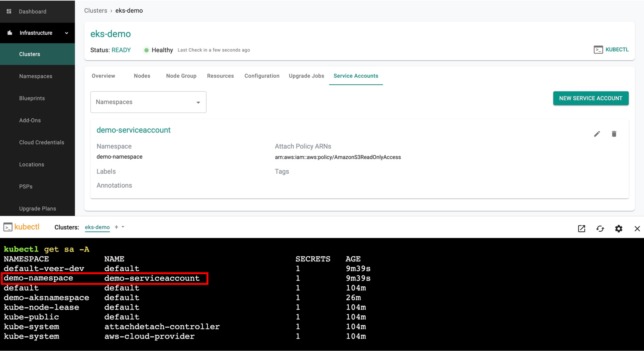Click the KUBECTL icon button top right

pyautogui.click(x=611, y=49)
